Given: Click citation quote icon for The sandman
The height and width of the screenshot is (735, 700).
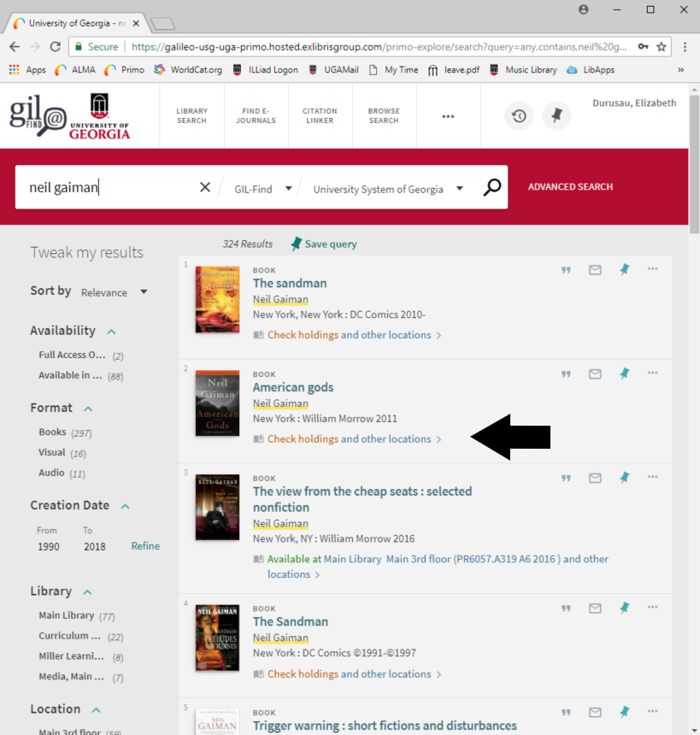Looking at the screenshot, I should click(x=566, y=270).
